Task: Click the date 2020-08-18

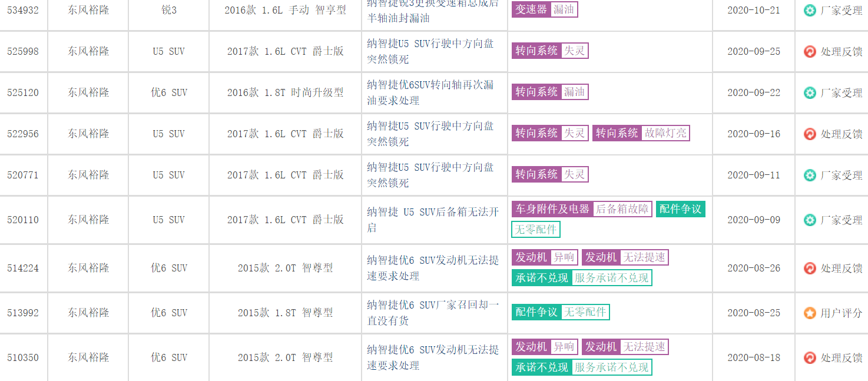Action: point(753,358)
